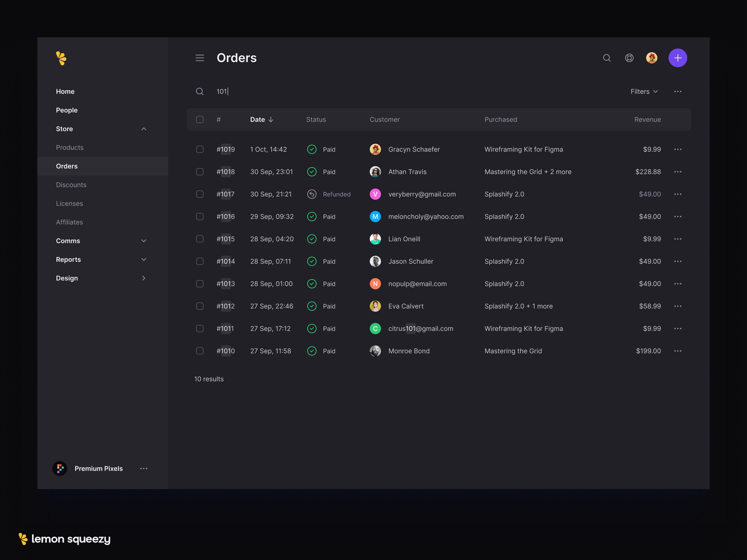The height and width of the screenshot is (560, 747).
Task: Open the help lifebuoy icon
Action: pyautogui.click(x=629, y=58)
